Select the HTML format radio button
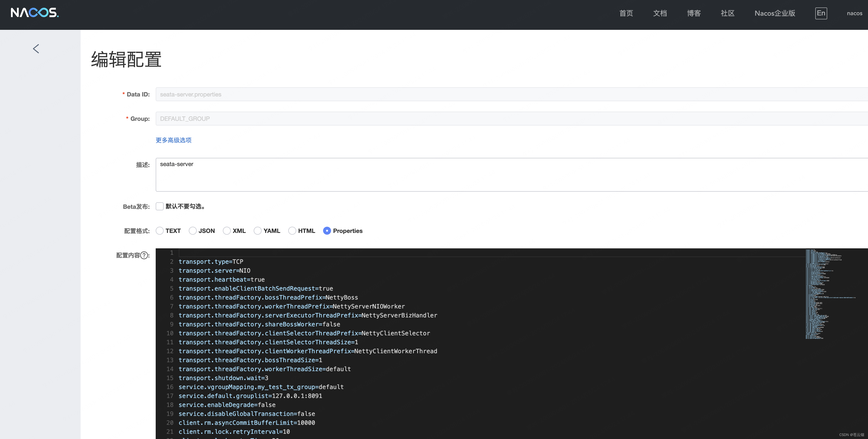 coord(292,231)
